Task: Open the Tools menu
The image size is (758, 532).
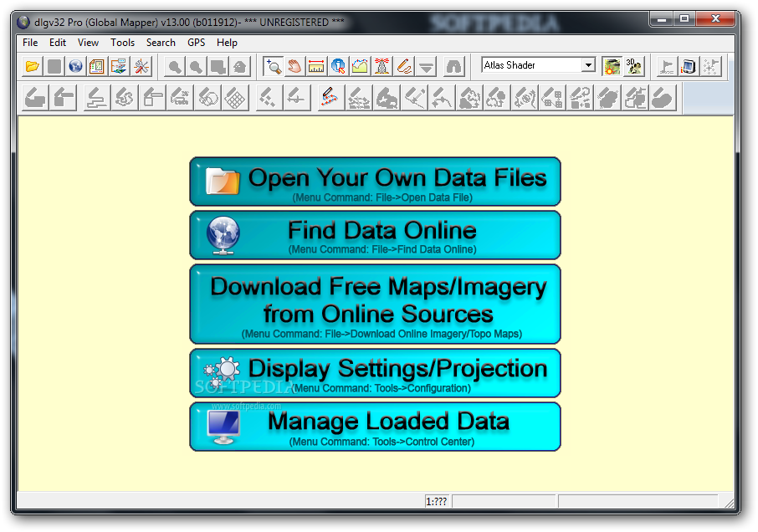Action: [x=122, y=43]
